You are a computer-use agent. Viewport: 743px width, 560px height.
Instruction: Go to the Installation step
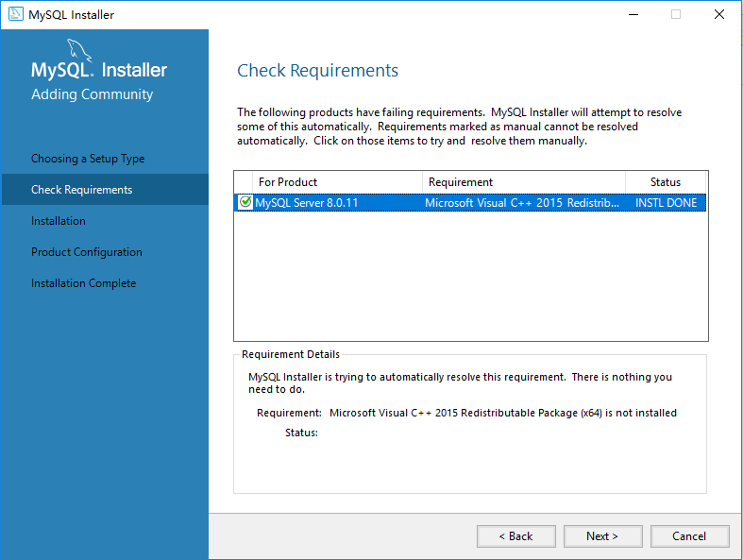coord(59,221)
